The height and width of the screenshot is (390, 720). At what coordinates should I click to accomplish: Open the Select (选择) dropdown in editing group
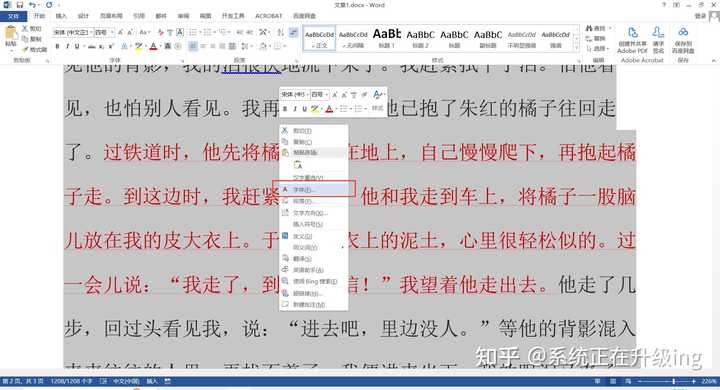click(598, 49)
